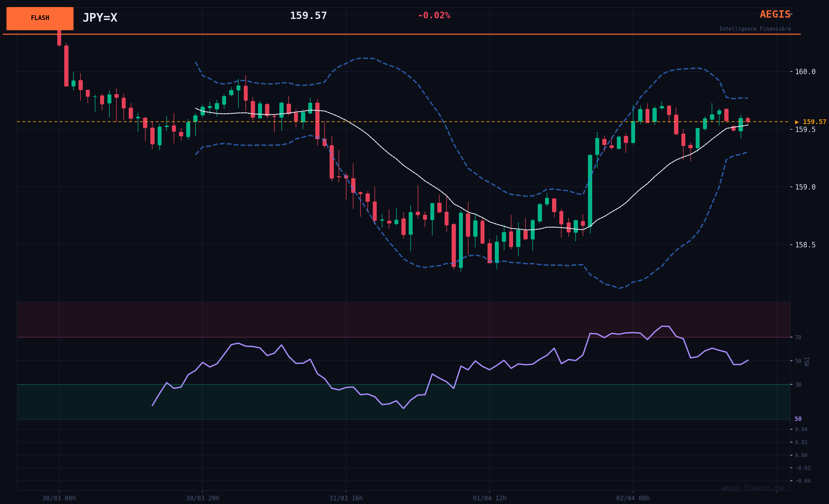Click the 158.5 price axis label

click(805, 245)
